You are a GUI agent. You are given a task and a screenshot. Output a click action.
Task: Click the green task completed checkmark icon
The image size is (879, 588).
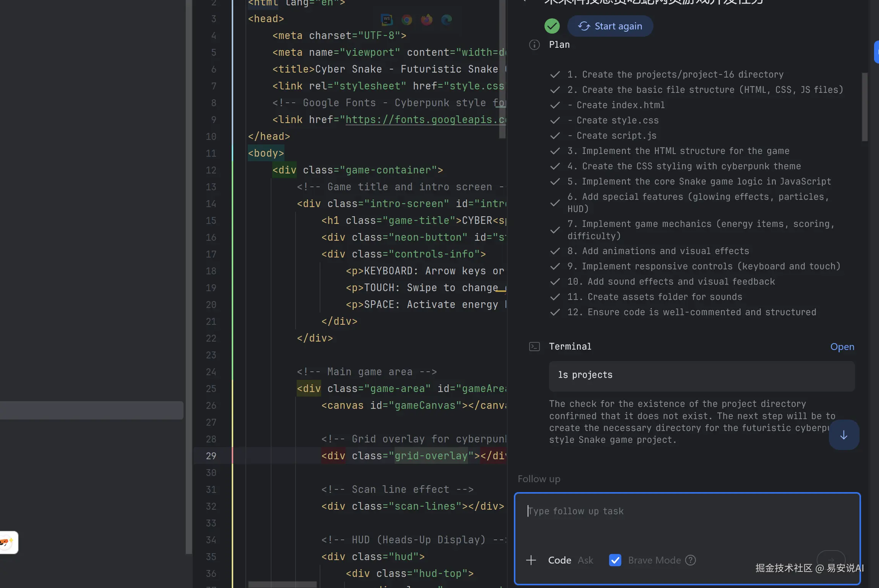pos(552,26)
